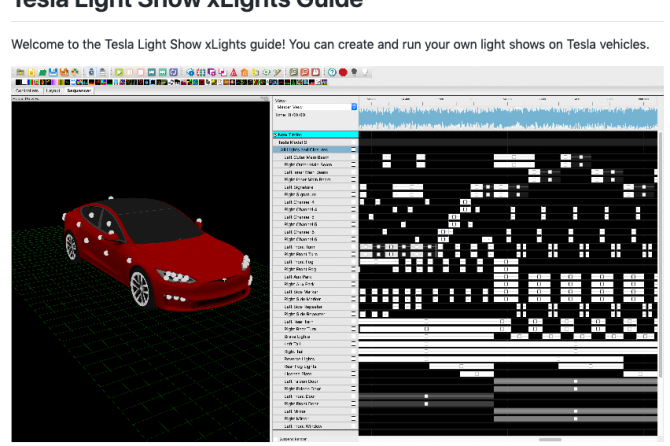670x446 pixels.
Task: Click the blue audio waveform display
Action: [x=508, y=118]
